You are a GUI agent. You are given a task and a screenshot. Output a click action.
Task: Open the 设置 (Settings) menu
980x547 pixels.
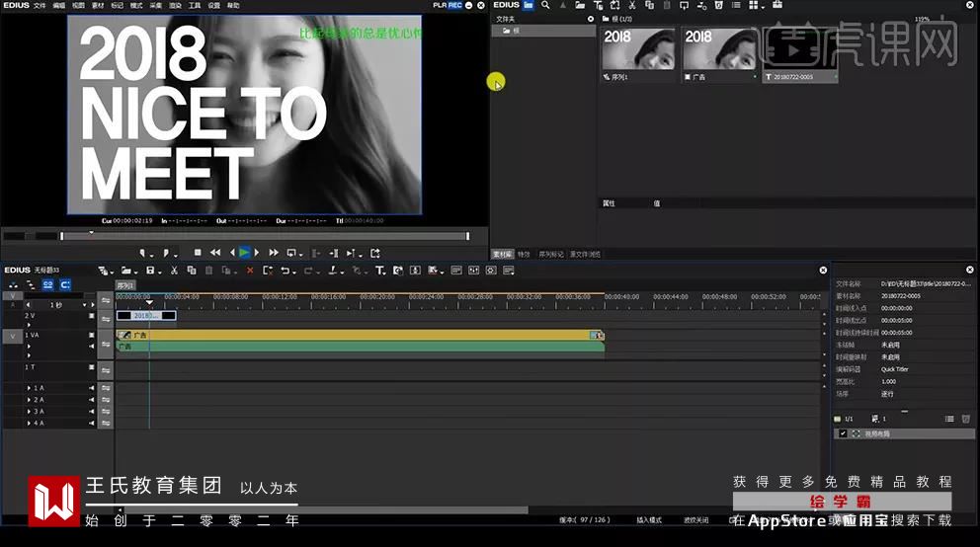213,5
